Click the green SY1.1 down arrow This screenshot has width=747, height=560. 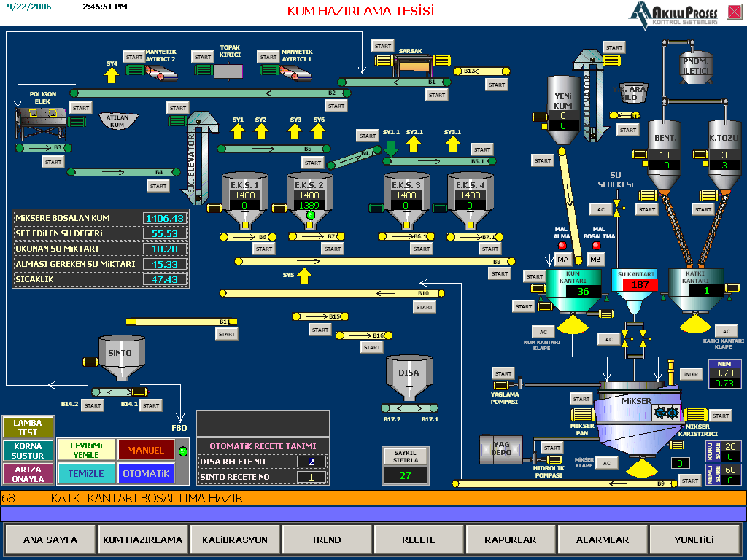point(391,147)
